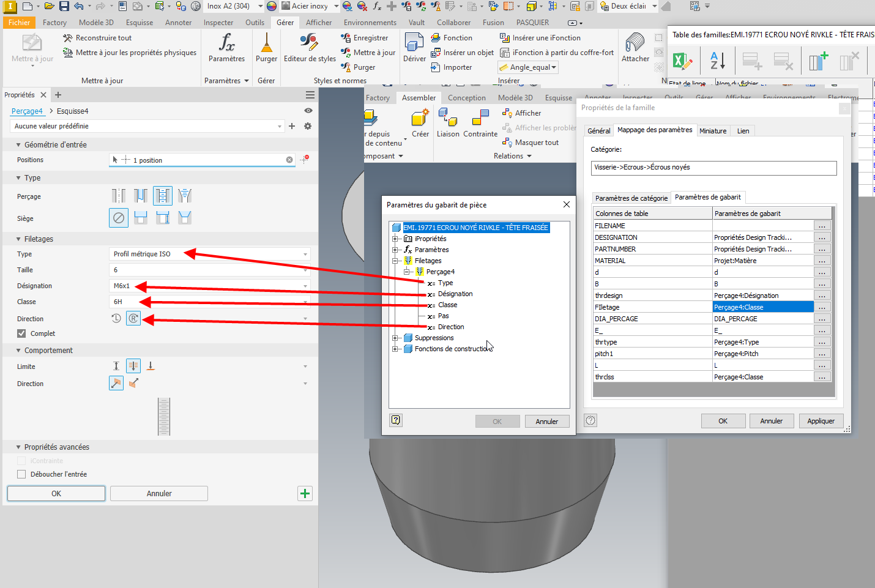Screen dimensions: 875x588
Task: Confirm the Perçage4 panel with OK
Action: coord(56,493)
